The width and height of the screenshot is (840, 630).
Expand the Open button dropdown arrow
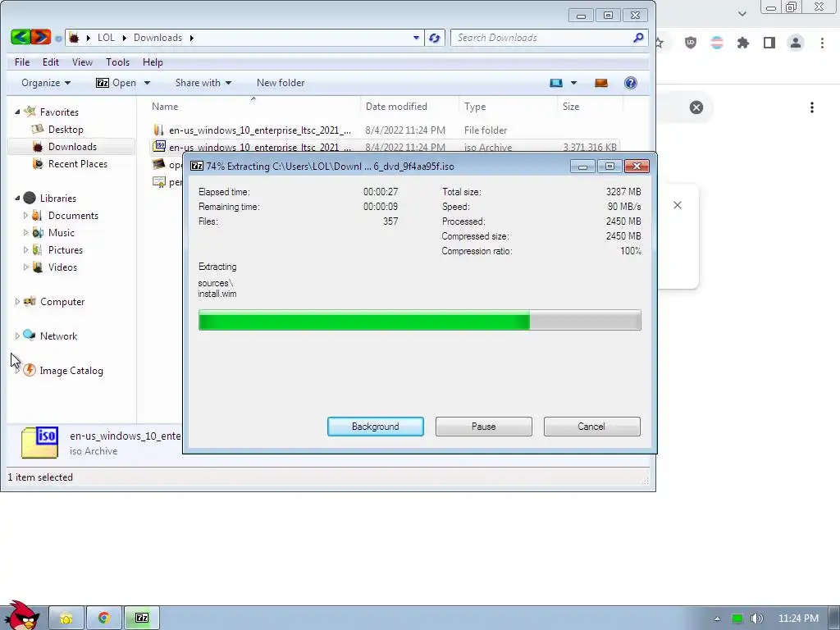(x=147, y=83)
